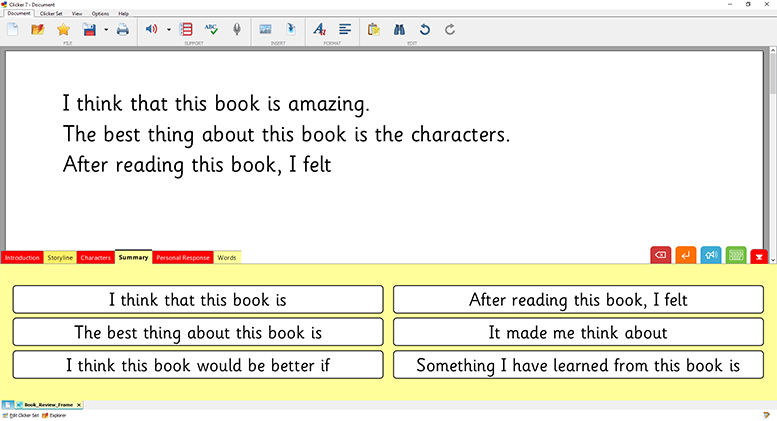Undo the last action
The image size is (777, 421).
pyautogui.click(x=424, y=29)
